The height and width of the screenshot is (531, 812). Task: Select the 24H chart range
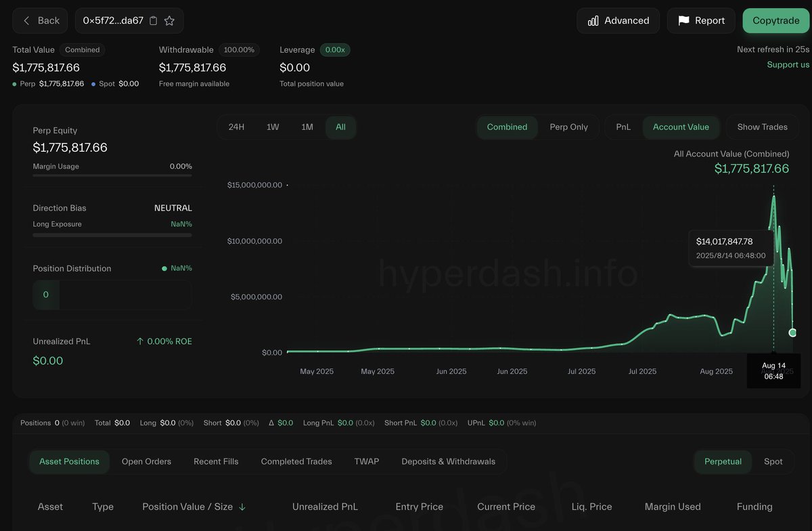236,127
